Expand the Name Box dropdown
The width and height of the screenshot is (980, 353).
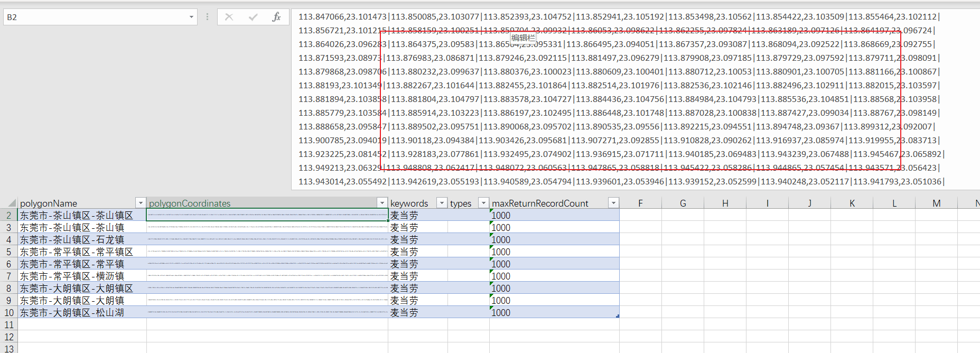(191, 17)
